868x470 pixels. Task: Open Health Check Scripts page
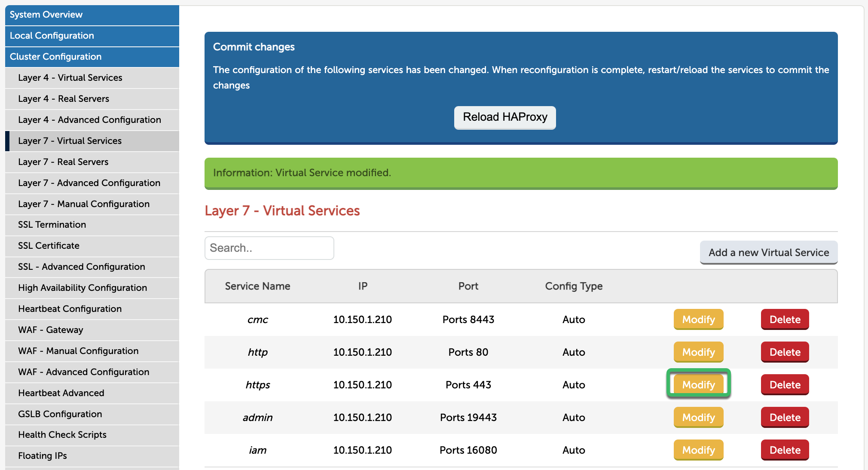coord(92,435)
